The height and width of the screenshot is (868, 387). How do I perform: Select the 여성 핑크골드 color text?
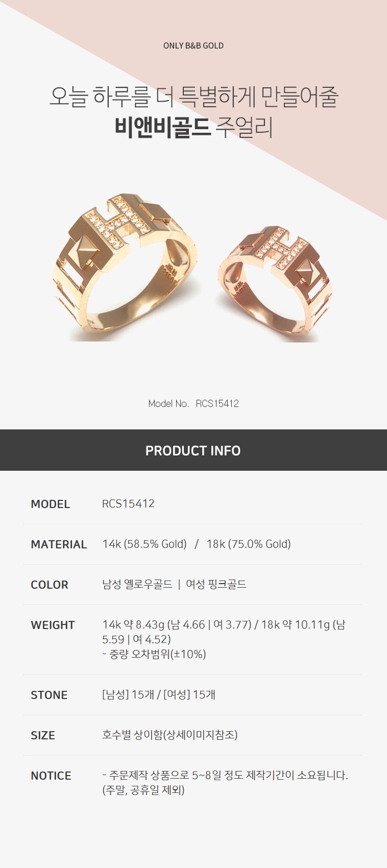click(x=216, y=584)
